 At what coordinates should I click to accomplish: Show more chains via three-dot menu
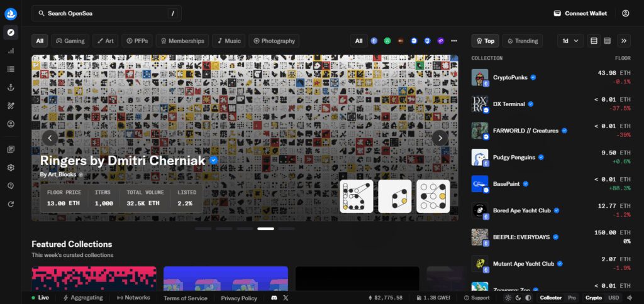click(454, 41)
